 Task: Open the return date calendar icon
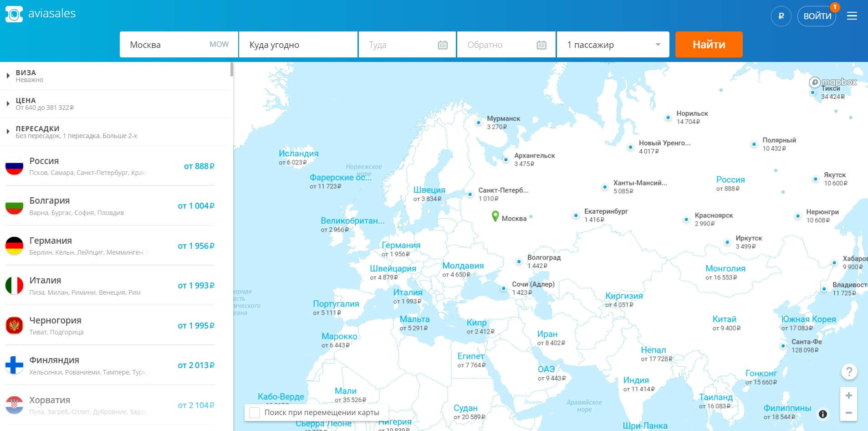(x=541, y=45)
